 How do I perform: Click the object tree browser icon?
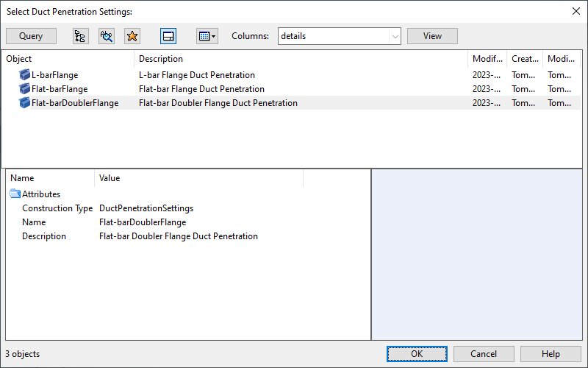[80, 36]
